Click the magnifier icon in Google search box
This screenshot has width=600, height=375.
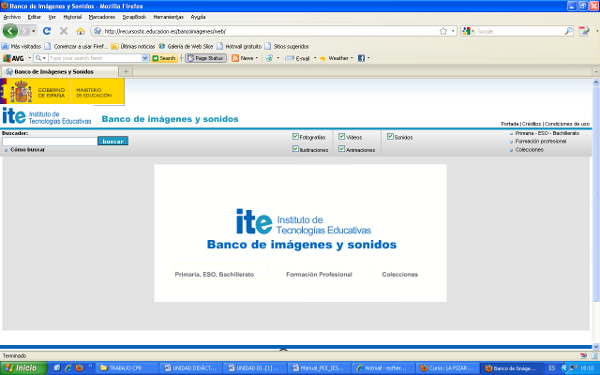pyautogui.click(x=569, y=31)
